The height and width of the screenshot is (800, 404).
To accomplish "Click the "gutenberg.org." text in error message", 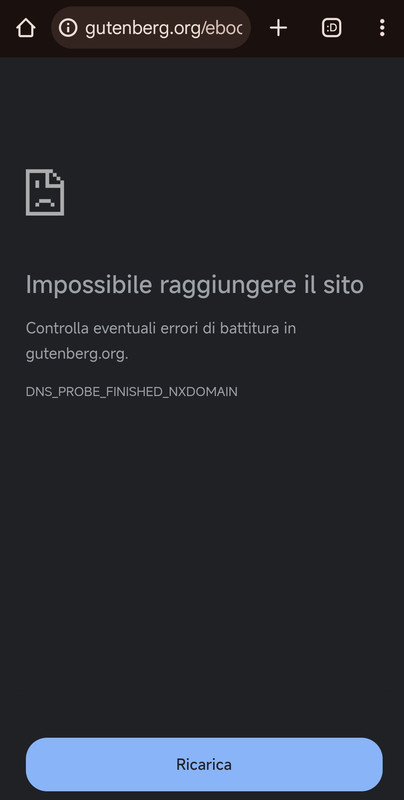I will [77, 354].
